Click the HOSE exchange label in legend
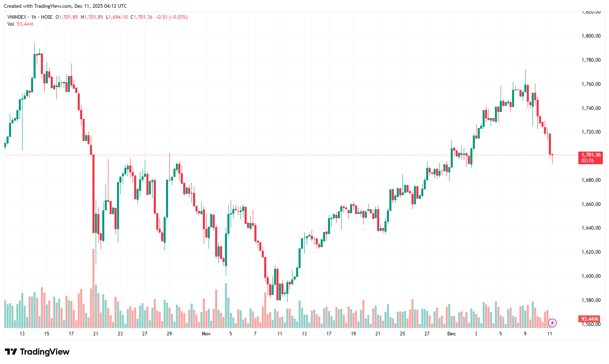609x364 pixels. (x=47, y=17)
